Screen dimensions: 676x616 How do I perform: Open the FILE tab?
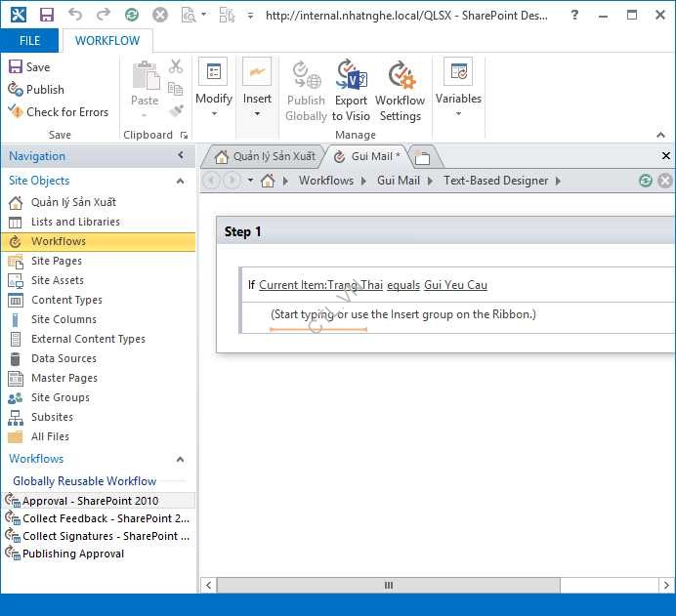[x=29, y=41]
